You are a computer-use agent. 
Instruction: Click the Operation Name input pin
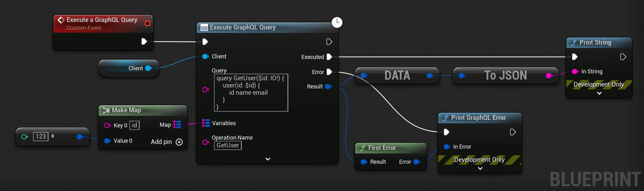206,142
